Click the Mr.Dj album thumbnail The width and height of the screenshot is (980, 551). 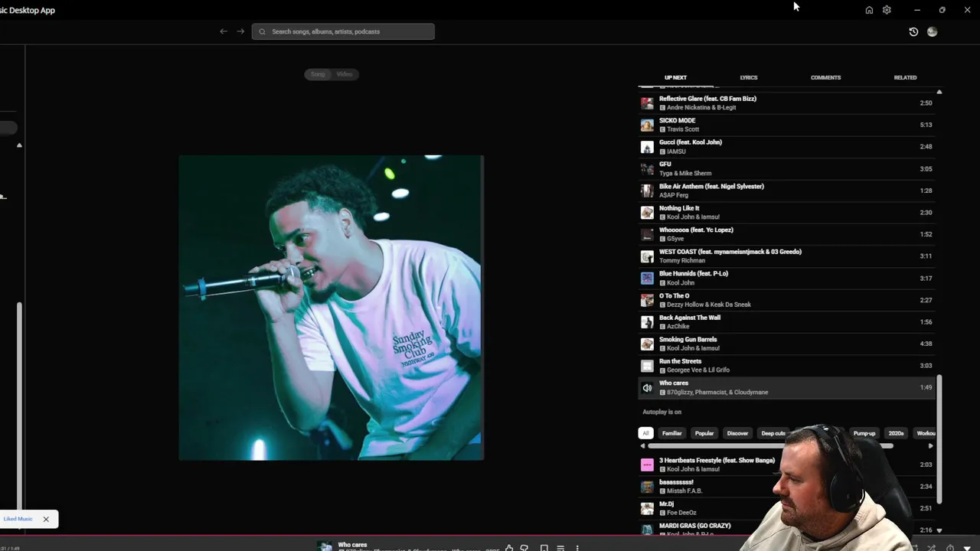pos(647,508)
